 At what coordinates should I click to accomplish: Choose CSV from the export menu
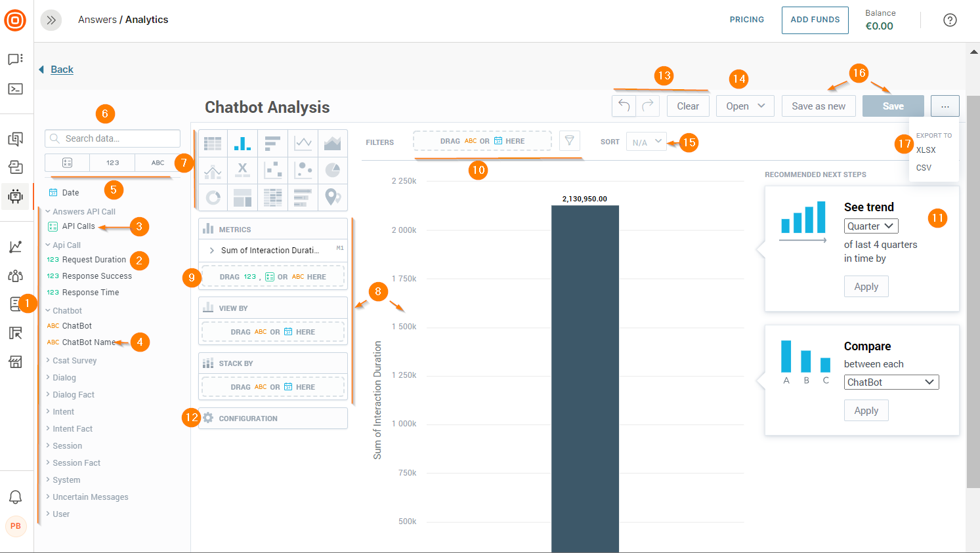pos(924,167)
